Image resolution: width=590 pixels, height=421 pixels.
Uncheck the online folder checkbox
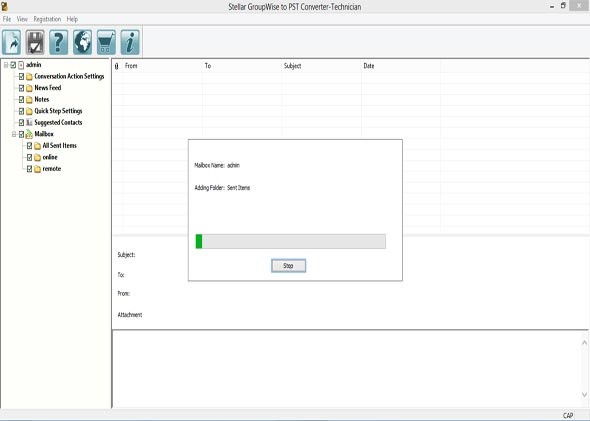[x=29, y=157]
